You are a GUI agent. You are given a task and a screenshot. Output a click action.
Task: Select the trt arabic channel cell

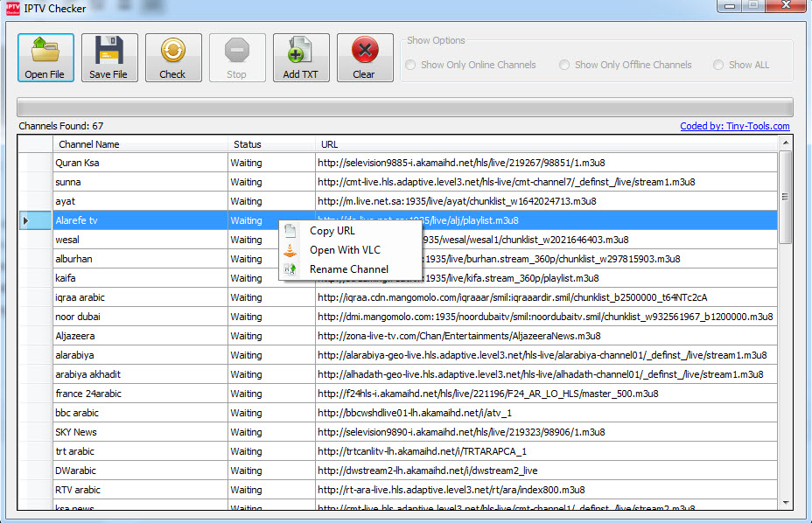point(140,451)
